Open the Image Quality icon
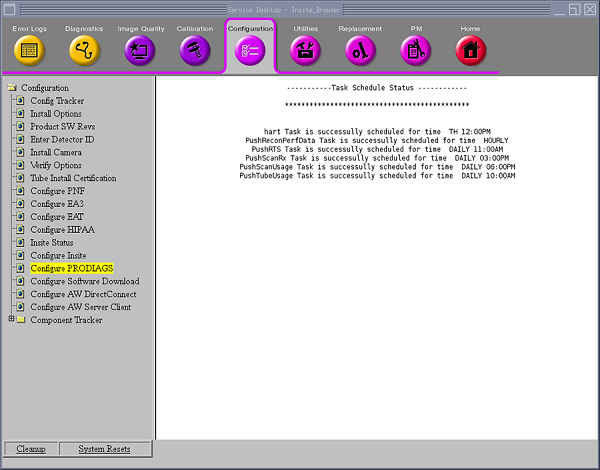Viewport: 600px width, 470px height. pos(140,49)
